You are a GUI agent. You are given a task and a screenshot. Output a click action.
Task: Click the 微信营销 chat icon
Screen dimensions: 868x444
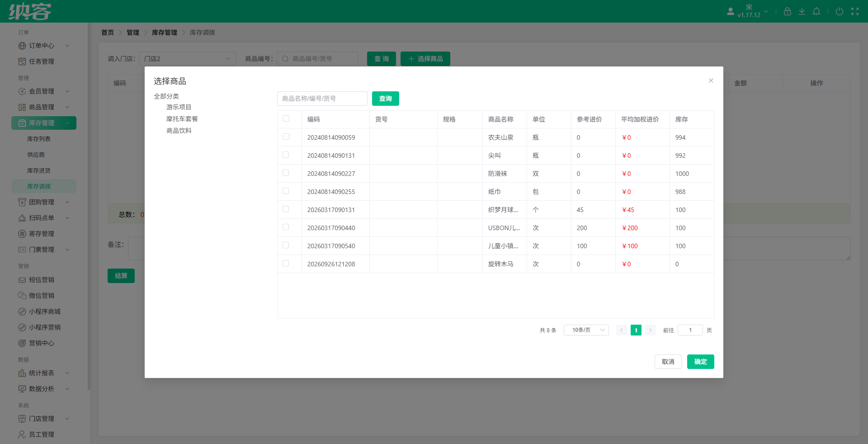click(x=22, y=296)
